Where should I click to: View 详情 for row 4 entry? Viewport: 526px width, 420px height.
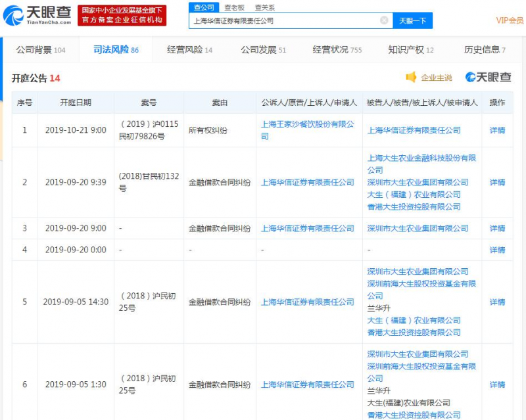point(497,250)
